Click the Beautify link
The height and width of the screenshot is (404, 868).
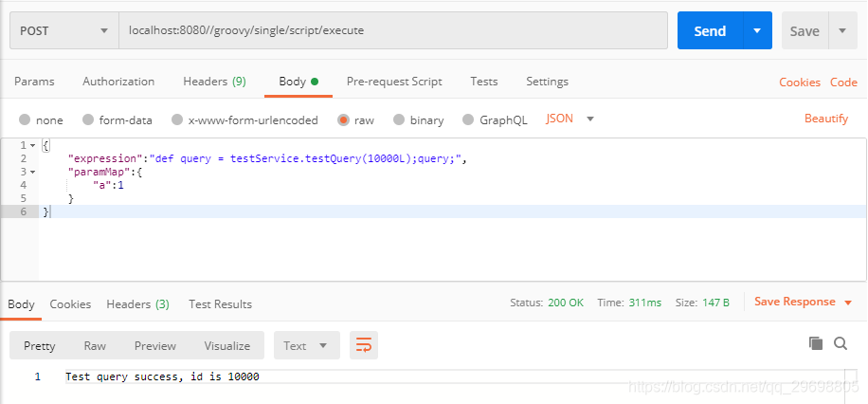826,118
